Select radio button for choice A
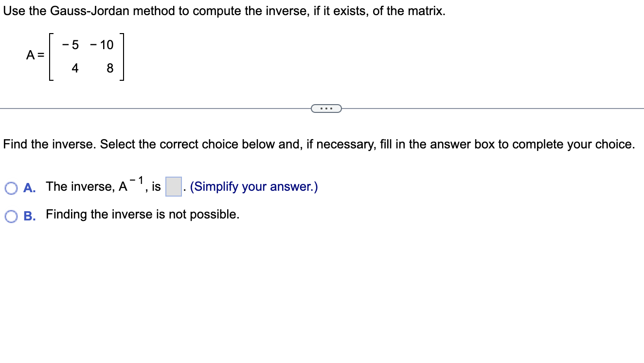 coord(11,188)
